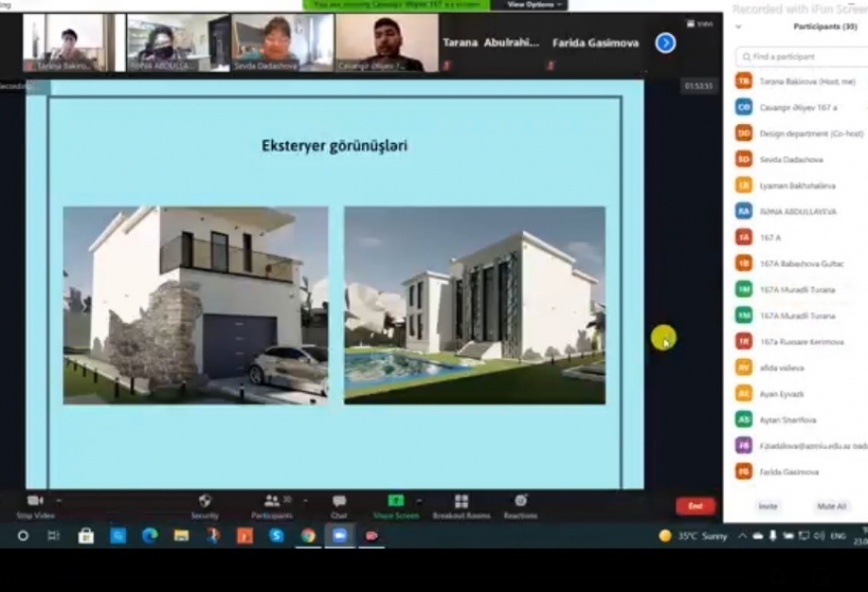Open Microsoft Store from the taskbar

tap(86, 536)
